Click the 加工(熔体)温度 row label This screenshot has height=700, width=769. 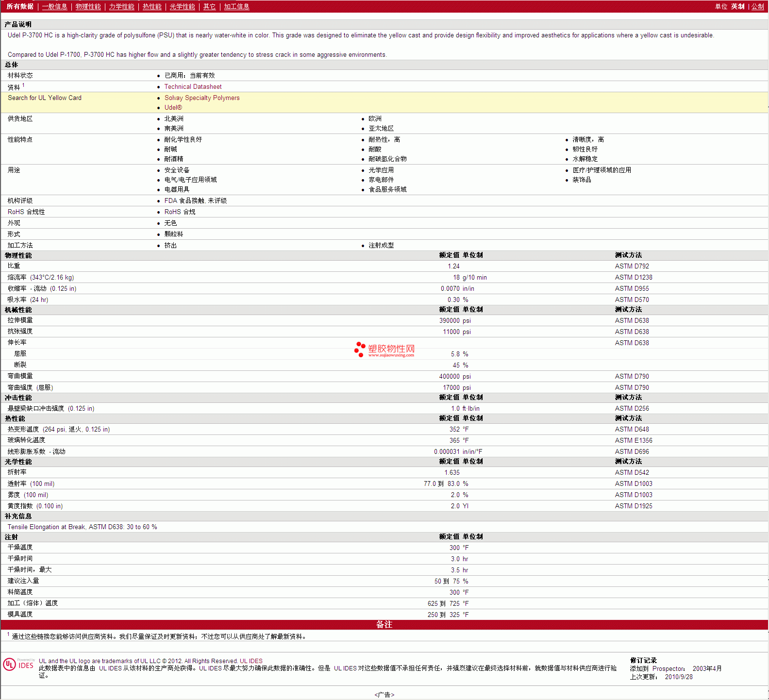tap(33, 603)
